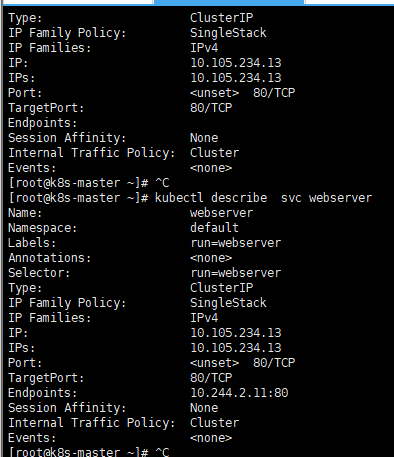This screenshot has width=394, height=457.
Task: Click the Endpoints label with empty value
Action: [x=43, y=123]
